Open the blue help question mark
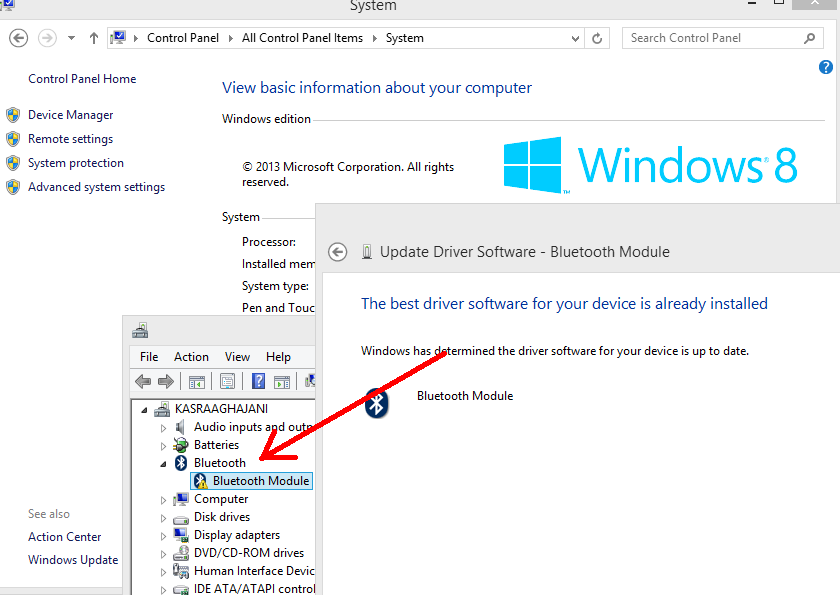Screen dimensions: 840x595 coord(826,67)
